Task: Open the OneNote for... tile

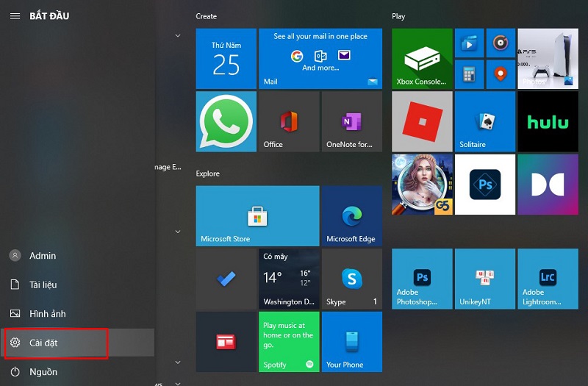Action: (352, 122)
